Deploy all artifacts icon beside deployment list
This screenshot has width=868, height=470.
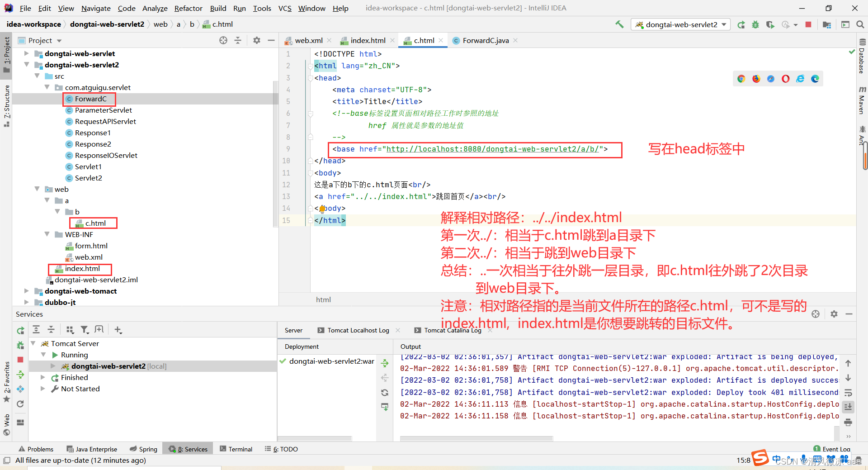coord(385,363)
